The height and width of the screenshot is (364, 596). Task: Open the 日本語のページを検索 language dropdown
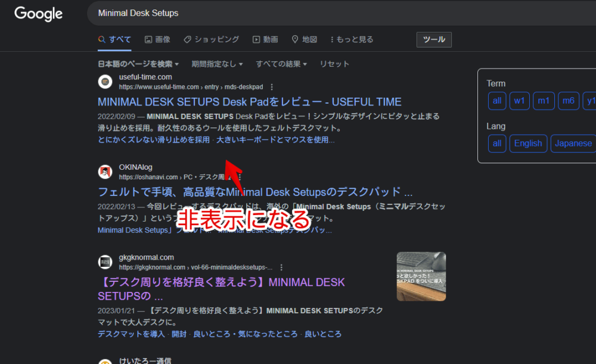pos(138,64)
